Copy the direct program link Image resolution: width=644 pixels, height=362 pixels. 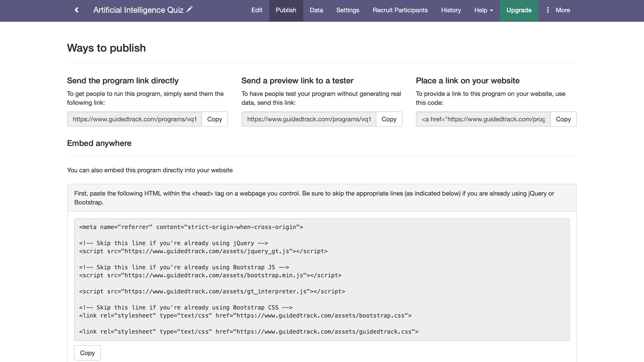click(x=214, y=119)
